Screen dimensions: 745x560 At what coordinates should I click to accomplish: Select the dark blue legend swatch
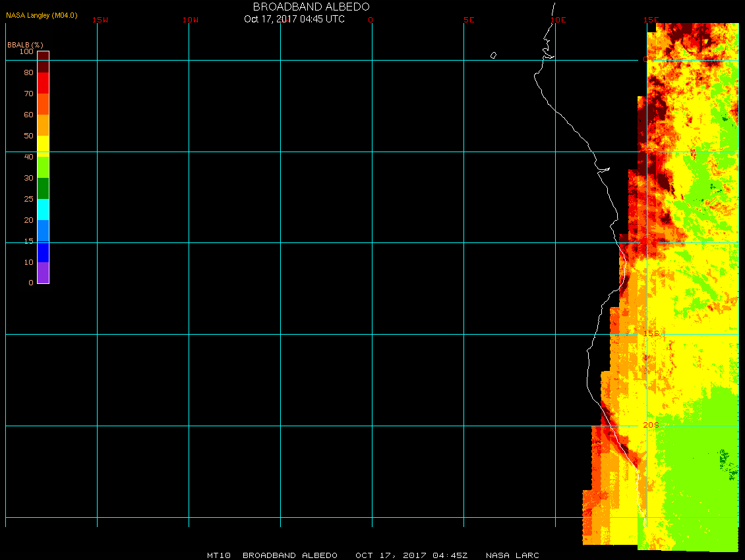pos(43,251)
